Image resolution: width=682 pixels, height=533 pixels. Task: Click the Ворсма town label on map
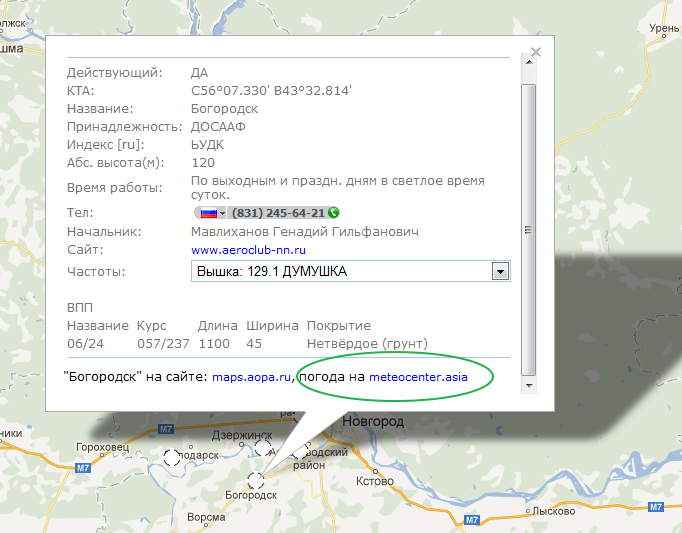206,517
